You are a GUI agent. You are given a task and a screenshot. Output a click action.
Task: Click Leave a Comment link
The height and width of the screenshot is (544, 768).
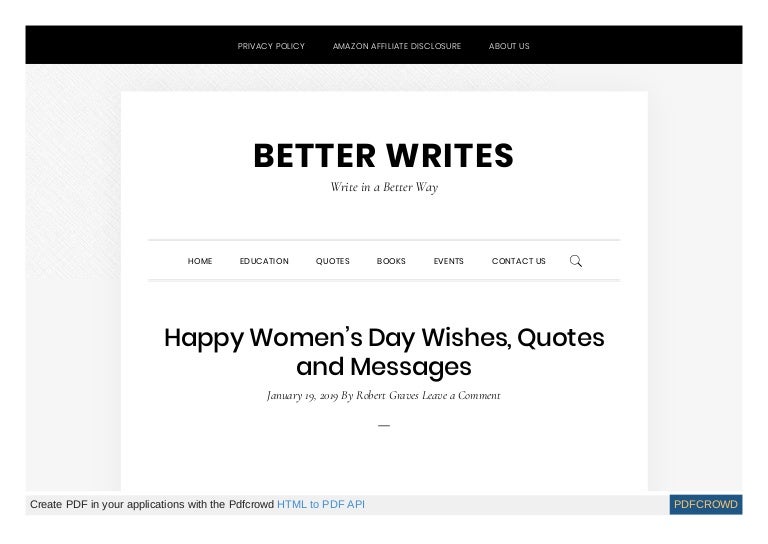(461, 395)
